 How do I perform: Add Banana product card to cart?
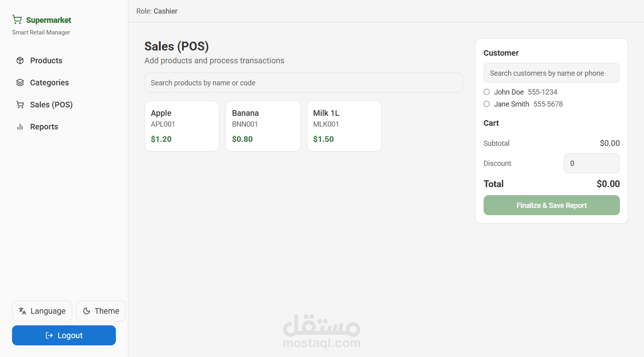coord(263,126)
